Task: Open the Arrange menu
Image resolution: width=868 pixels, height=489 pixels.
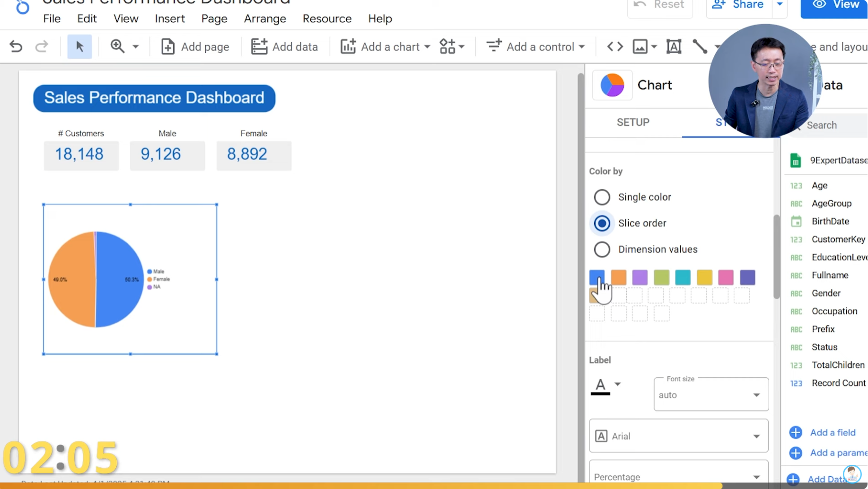Action: 265,18
